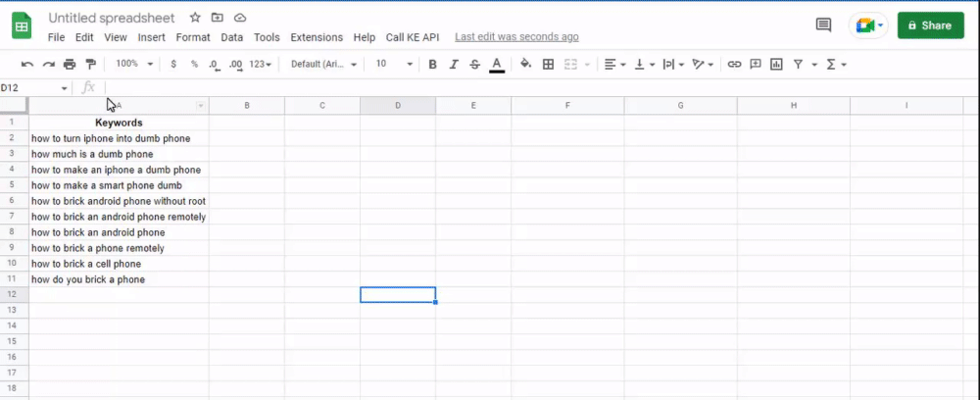
Task: Open the View menu
Action: coord(116,37)
